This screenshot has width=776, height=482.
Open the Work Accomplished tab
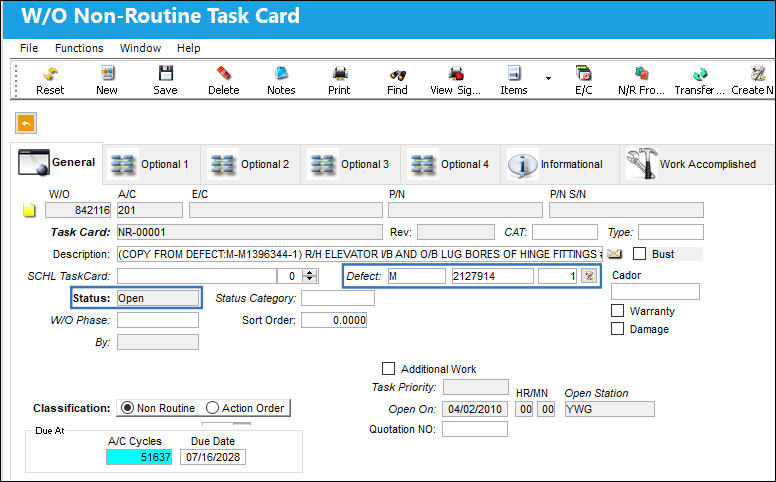point(696,164)
